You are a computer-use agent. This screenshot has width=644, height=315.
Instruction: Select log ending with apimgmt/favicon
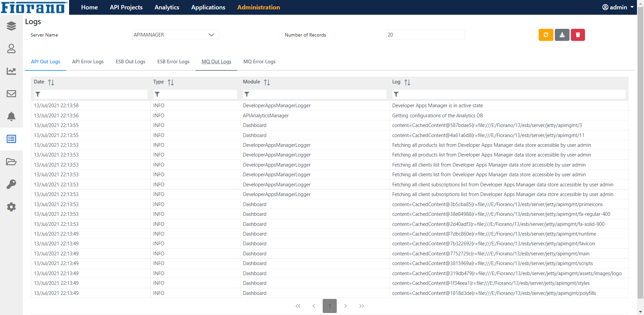pos(493,244)
